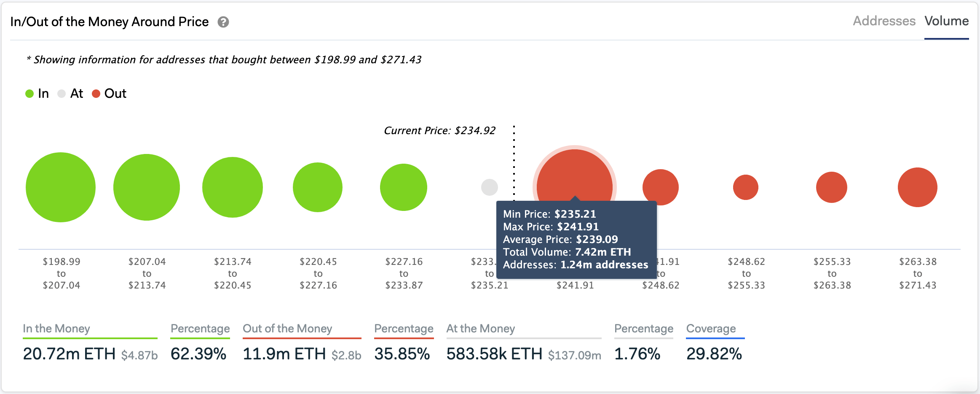Click the small gray At the Money bubble
This screenshot has height=394, width=980.
[490, 187]
